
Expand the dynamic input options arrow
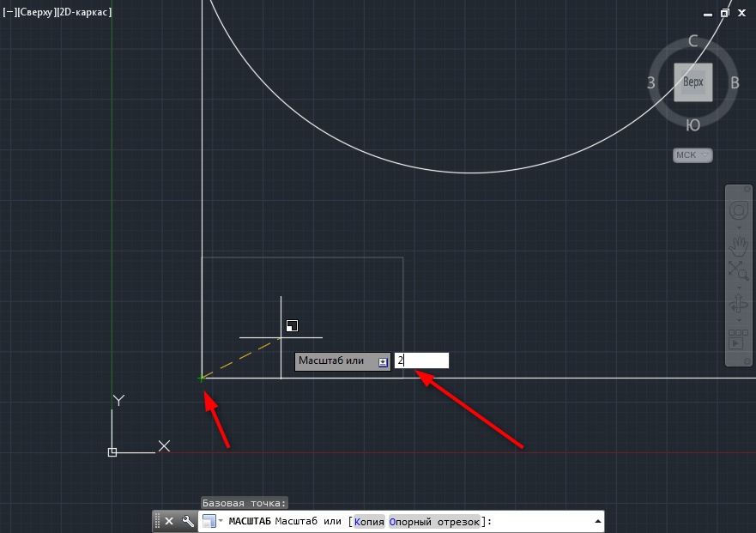point(383,361)
